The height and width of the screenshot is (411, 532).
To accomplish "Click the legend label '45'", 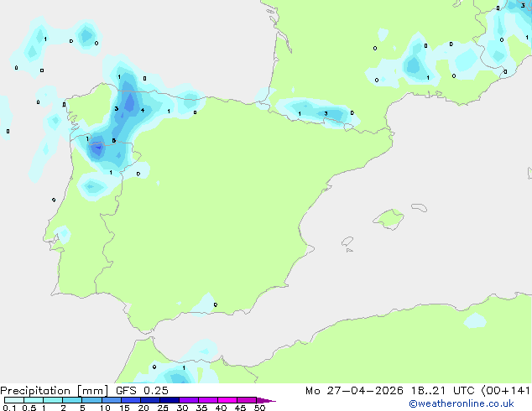I will coord(240,408).
